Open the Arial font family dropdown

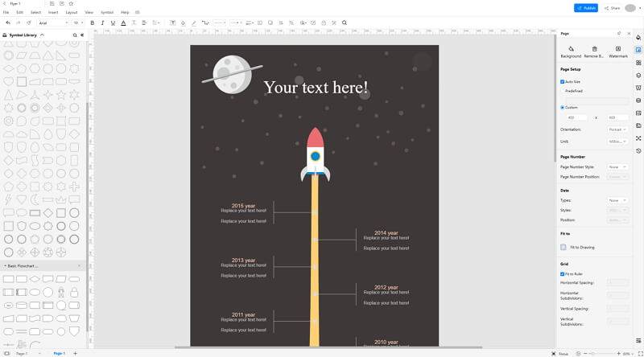coord(53,23)
